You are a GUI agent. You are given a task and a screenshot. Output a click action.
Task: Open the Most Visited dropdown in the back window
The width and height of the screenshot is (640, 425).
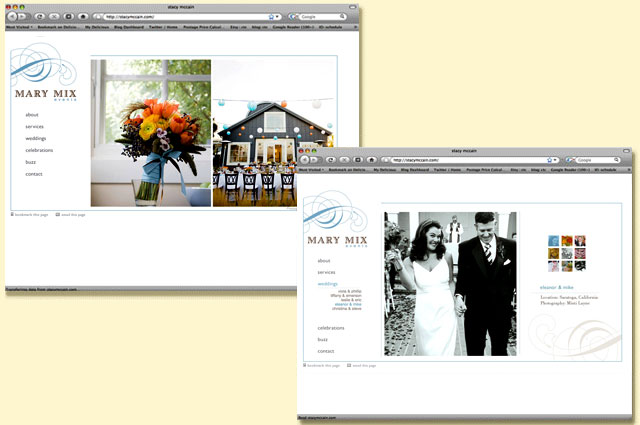(19, 27)
